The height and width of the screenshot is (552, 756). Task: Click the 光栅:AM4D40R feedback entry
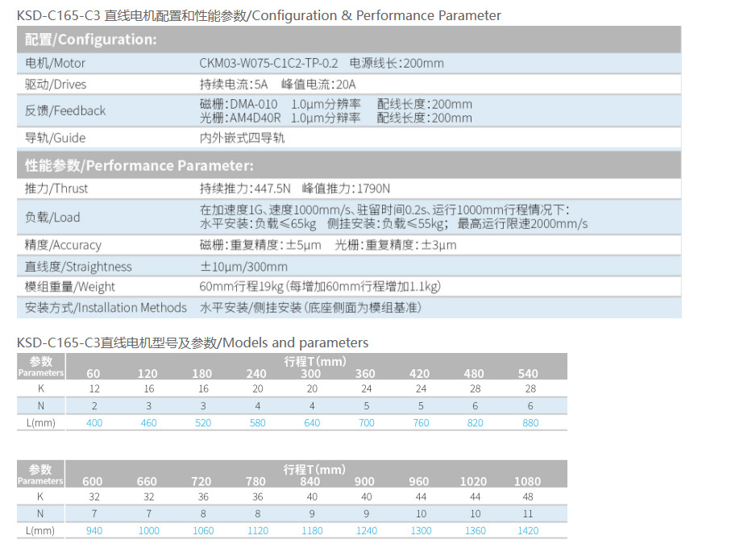point(240,118)
